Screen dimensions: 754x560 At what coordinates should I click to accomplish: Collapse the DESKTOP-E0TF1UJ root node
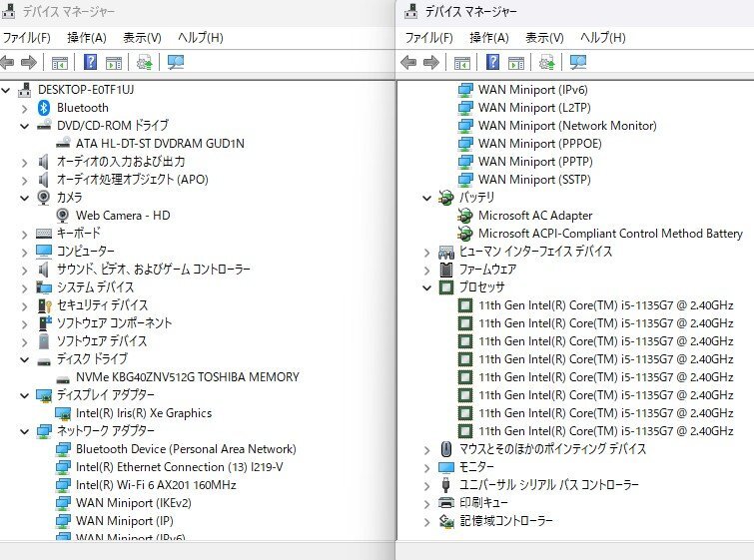click(x=6, y=90)
